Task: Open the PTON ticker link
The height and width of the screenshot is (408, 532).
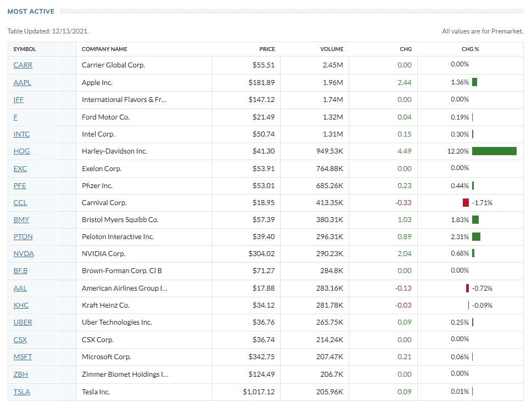Action: tap(23, 237)
